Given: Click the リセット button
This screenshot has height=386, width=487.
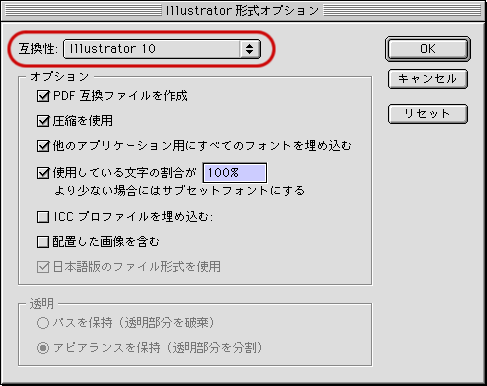Looking at the screenshot, I should [428, 114].
